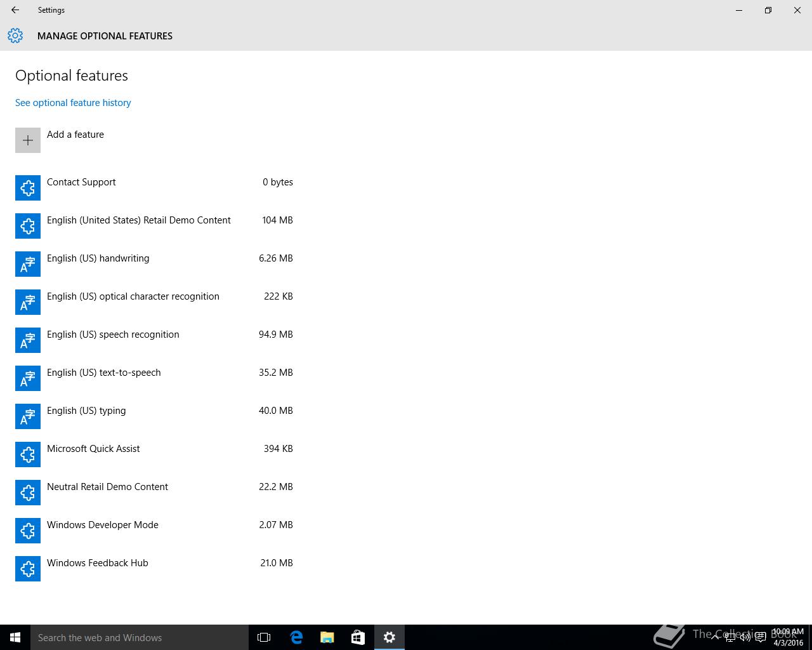The width and height of the screenshot is (812, 650).
Task: Click the Microsoft Quick Assist puzzle icon
Action: [x=28, y=454]
